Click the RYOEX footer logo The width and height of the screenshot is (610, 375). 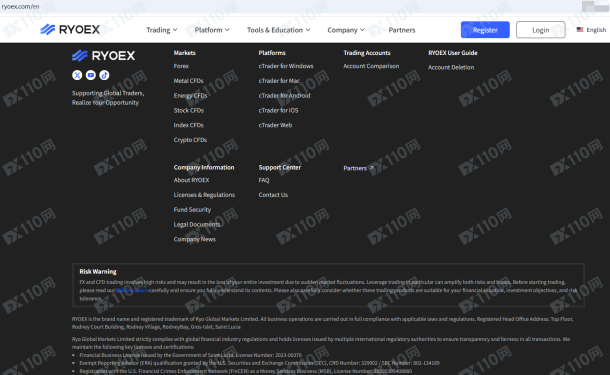coord(103,56)
